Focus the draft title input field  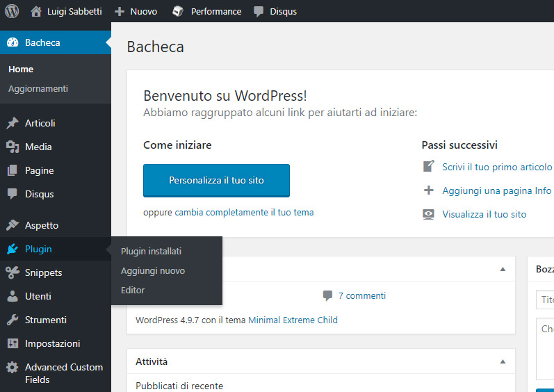tap(545, 300)
